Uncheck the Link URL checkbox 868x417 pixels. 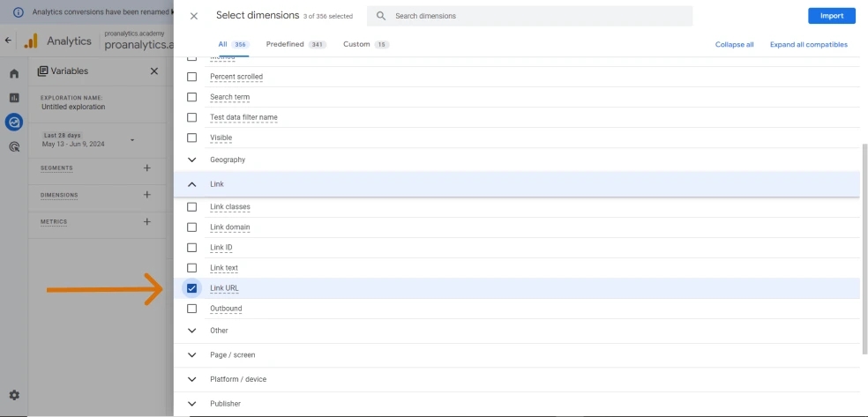click(191, 288)
